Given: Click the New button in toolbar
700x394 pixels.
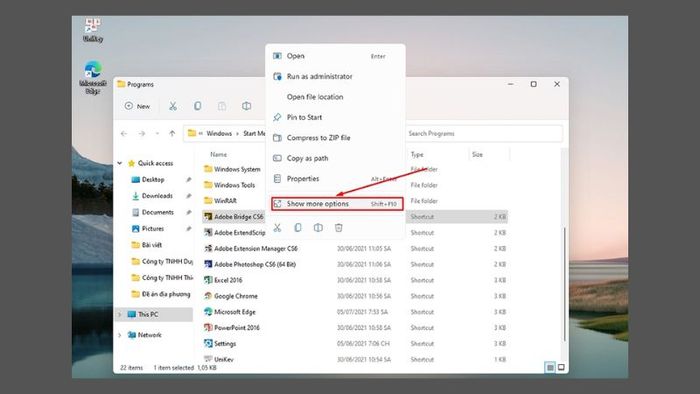Looking at the screenshot, I should (x=138, y=106).
